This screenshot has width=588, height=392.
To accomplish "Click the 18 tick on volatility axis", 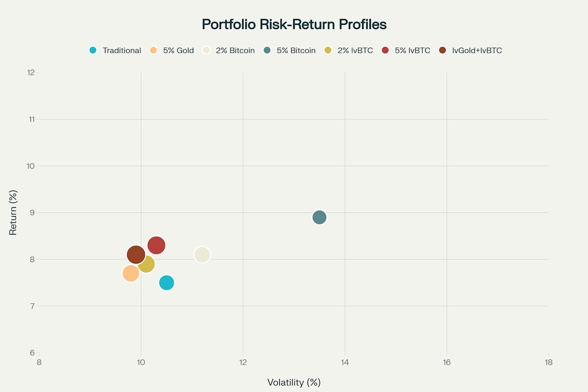I will pos(549,363).
